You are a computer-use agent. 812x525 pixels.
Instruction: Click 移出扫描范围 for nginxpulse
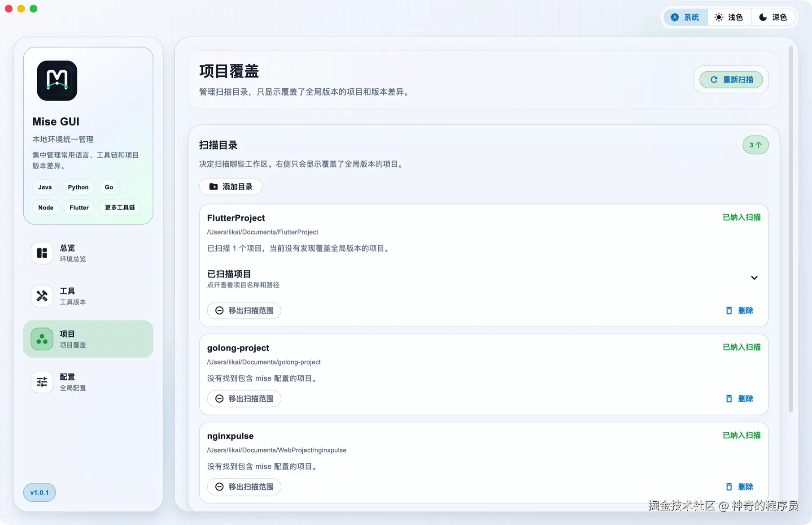pyautogui.click(x=244, y=487)
